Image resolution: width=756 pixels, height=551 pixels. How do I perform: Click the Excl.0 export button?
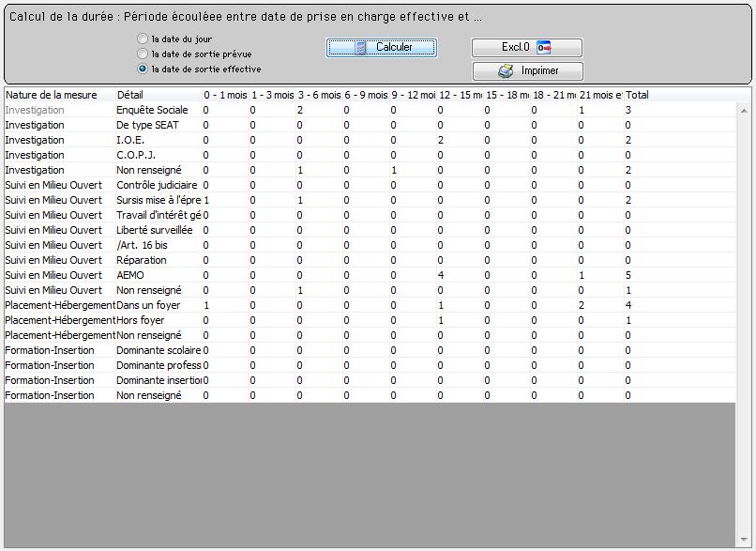point(527,47)
